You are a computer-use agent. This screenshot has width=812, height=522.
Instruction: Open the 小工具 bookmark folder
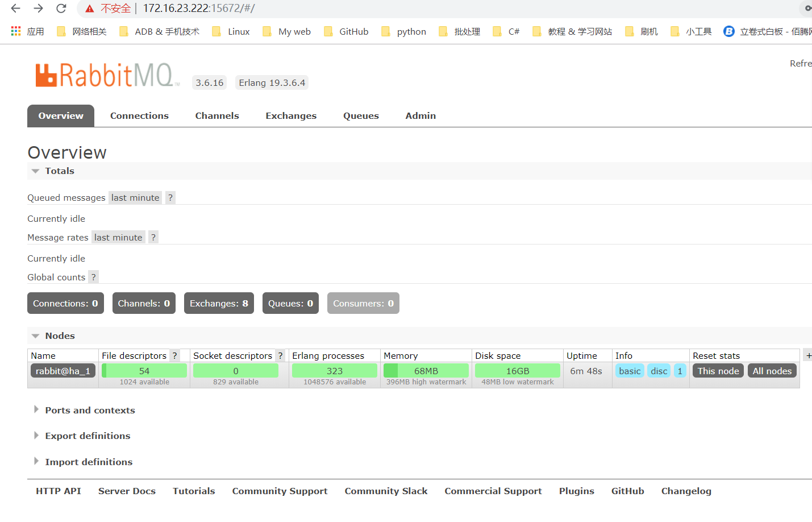[x=690, y=31]
